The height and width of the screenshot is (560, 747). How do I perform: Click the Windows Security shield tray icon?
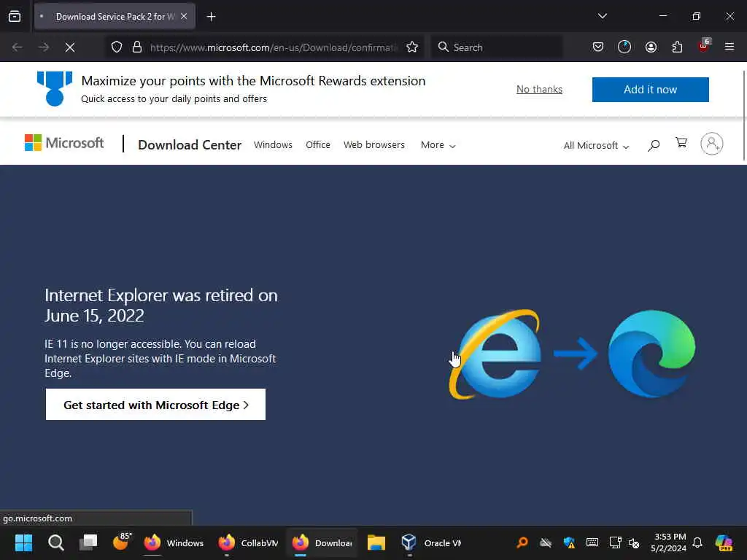point(569,542)
